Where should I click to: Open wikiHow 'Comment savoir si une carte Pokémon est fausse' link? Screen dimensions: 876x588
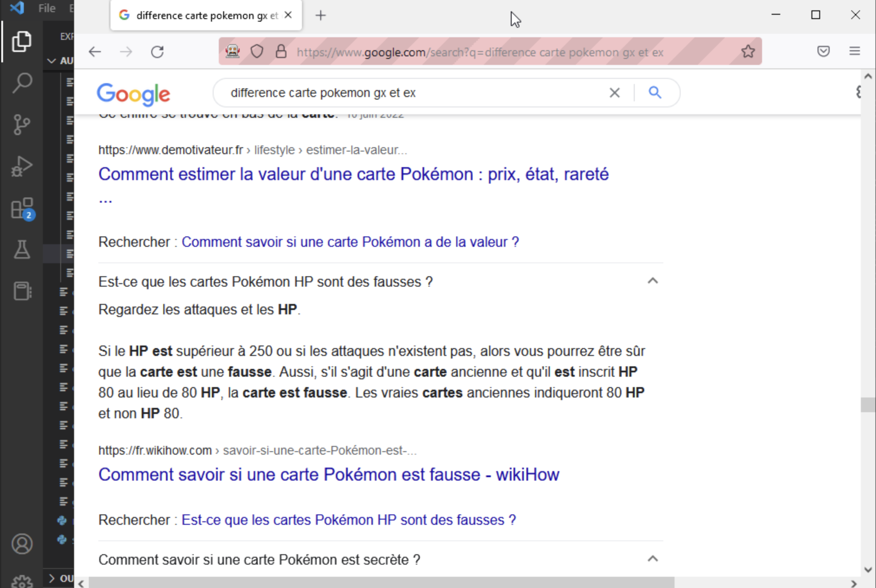pos(329,475)
